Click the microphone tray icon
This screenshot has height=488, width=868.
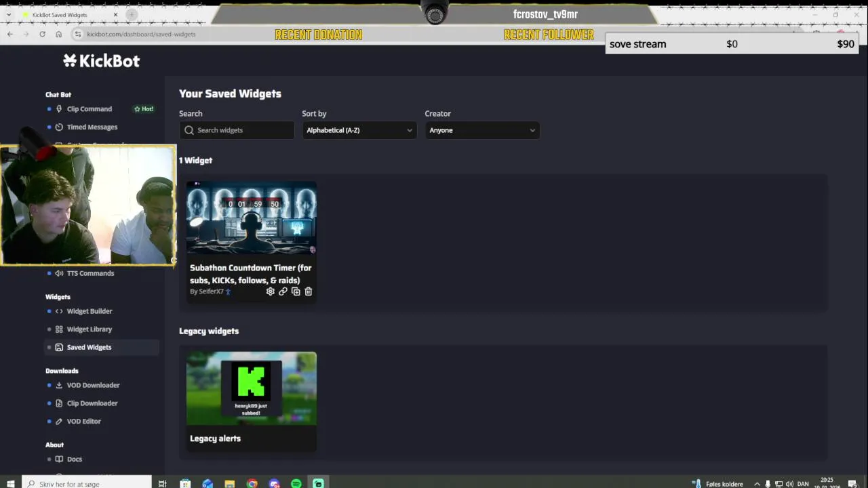pos(768,484)
